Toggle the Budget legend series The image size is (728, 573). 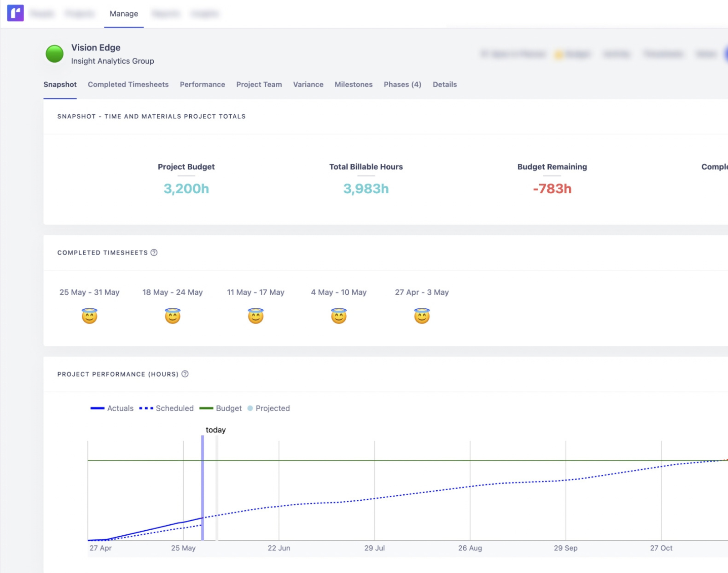tap(221, 408)
